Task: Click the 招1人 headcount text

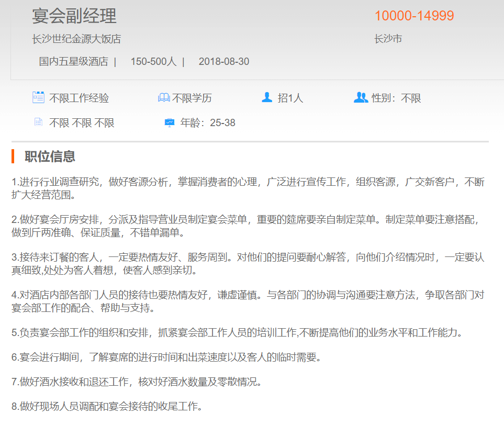Action: click(x=290, y=98)
